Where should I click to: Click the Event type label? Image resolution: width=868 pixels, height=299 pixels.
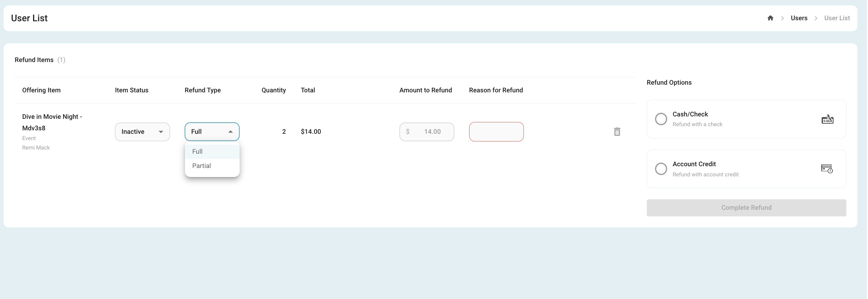29,138
